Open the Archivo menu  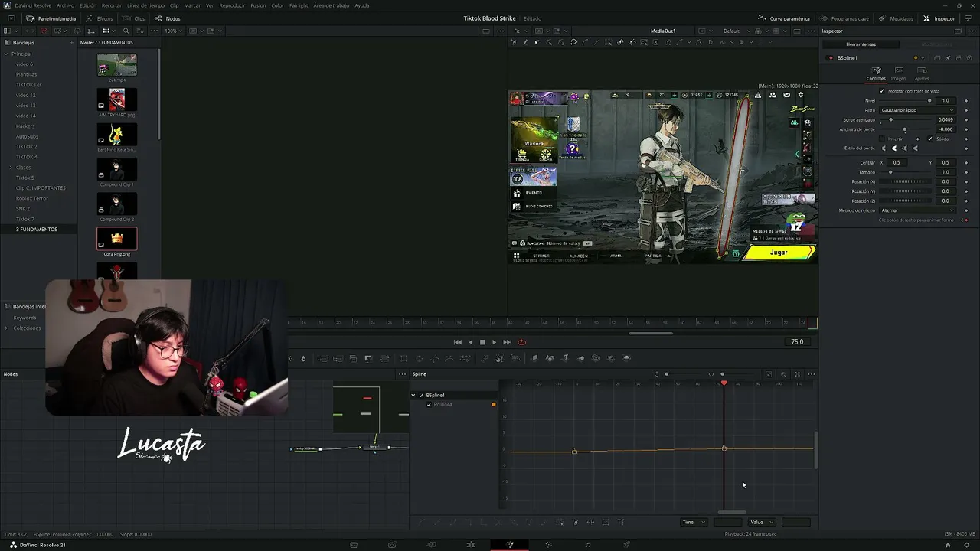[66, 5]
